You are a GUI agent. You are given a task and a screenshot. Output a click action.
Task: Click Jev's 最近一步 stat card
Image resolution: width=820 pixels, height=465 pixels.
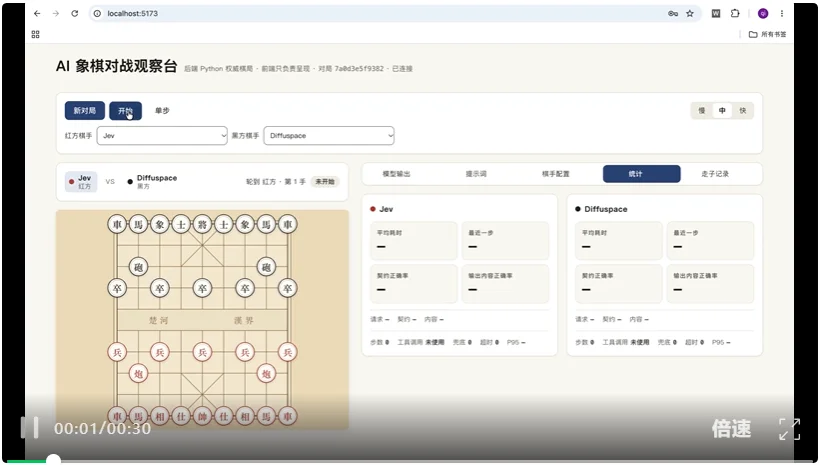click(505, 241)
